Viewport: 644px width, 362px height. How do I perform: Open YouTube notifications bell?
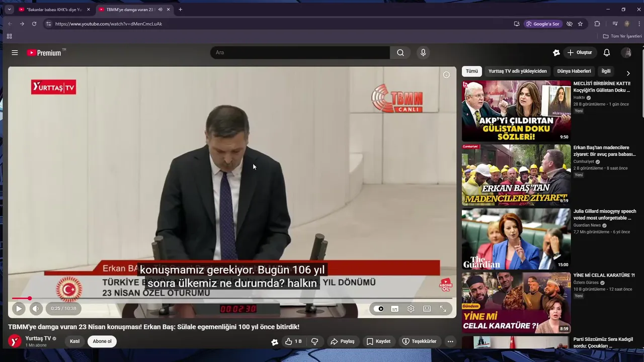[607, 53]
